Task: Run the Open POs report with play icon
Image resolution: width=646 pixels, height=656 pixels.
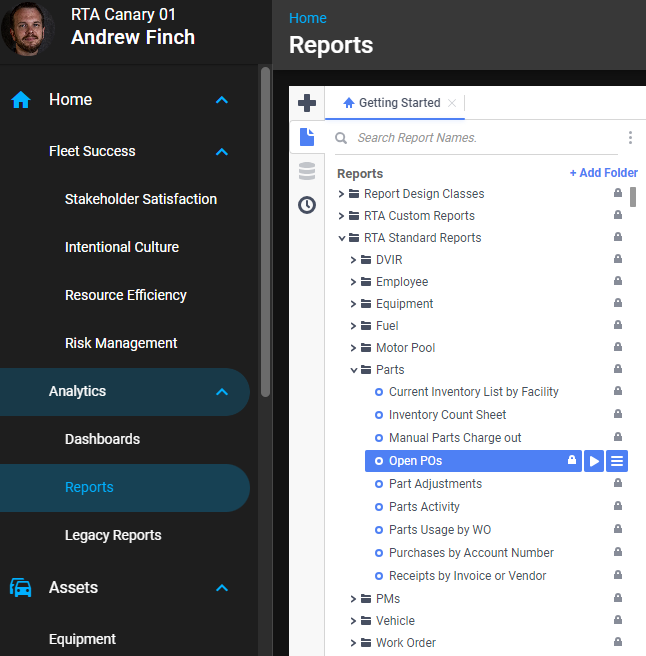Action: point(594,461)
